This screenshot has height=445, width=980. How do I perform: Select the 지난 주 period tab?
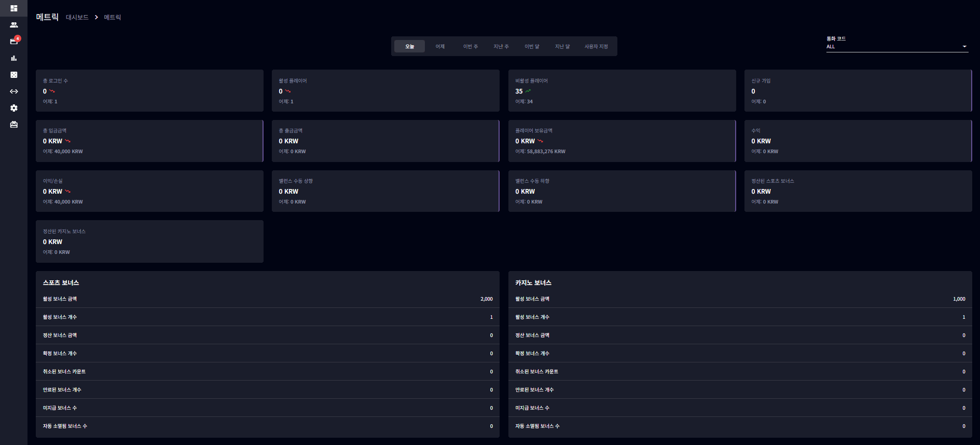pyautogui.click(x=501, y=46)
